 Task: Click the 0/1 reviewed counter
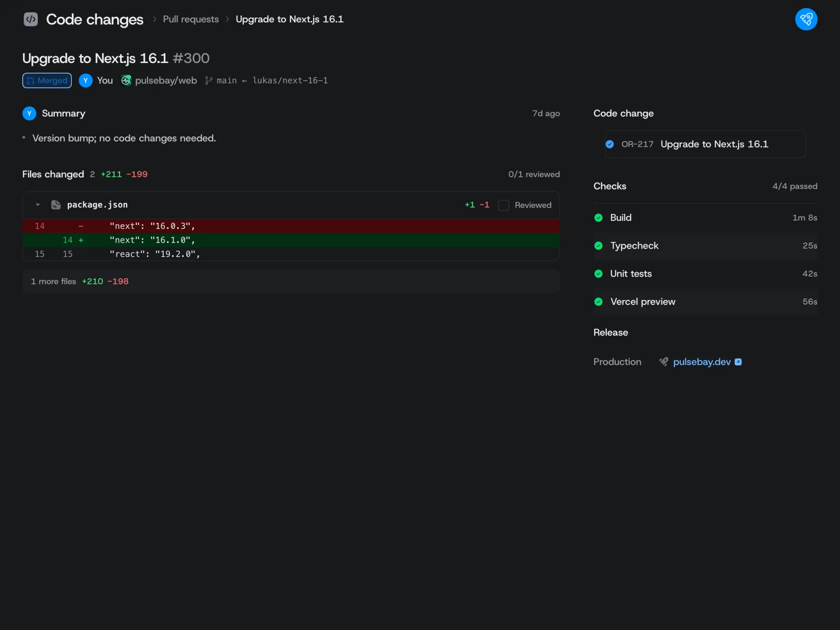534,174
